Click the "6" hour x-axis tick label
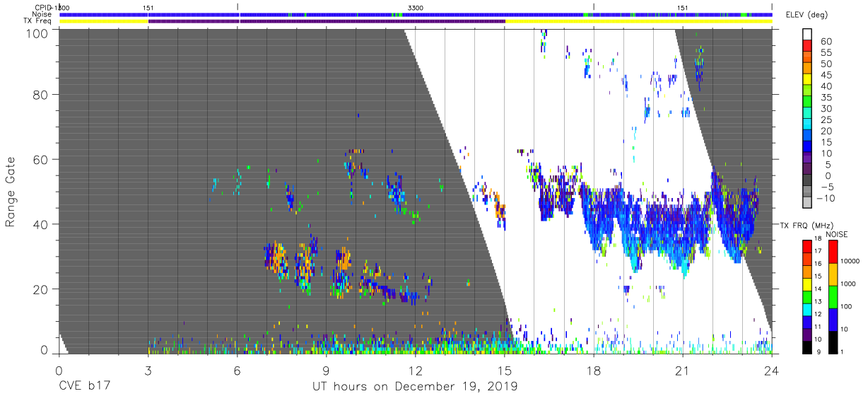 pos(237,370)
